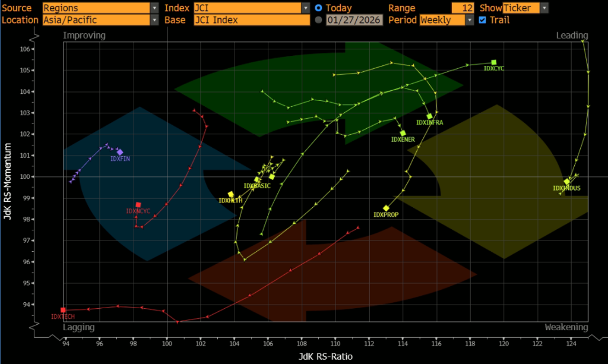Click the Range value field showing 12
Image resolution: width=608 pixels, height=364 pixels.
pyautogui.click(x=461, y=8)
